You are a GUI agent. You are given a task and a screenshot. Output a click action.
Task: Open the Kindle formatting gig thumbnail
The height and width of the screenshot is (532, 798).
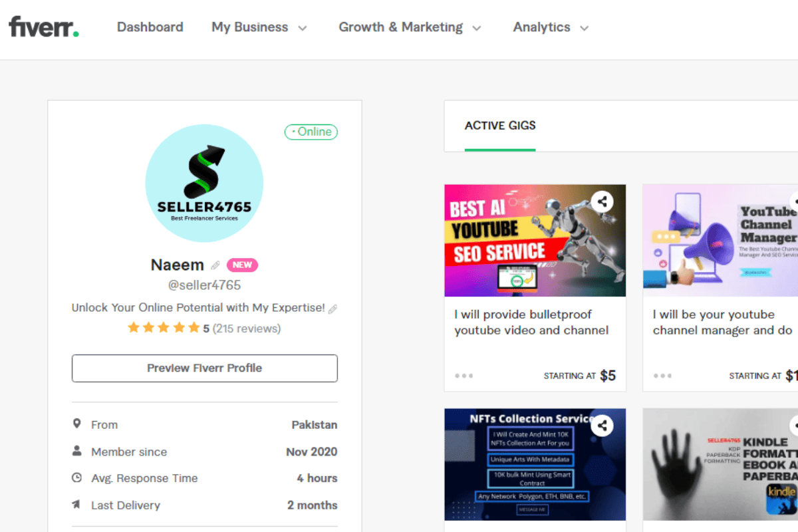coord(720,464)
